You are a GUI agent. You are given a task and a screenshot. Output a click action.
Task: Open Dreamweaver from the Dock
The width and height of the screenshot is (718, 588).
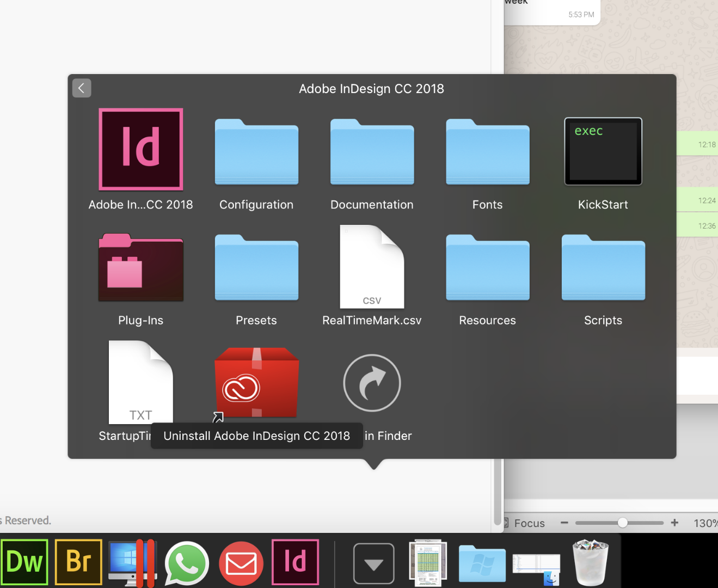pos(24,562)
